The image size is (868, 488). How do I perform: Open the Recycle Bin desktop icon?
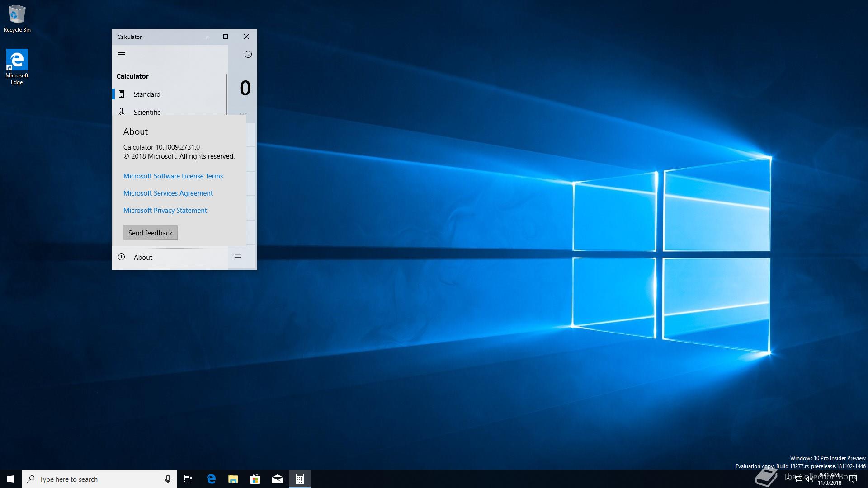click(17, 19)
